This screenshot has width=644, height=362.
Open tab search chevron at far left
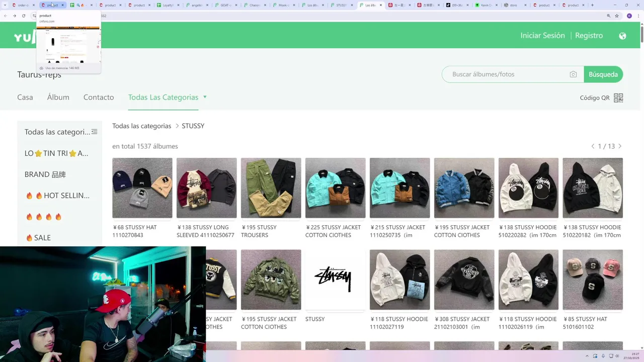point(5,5)
